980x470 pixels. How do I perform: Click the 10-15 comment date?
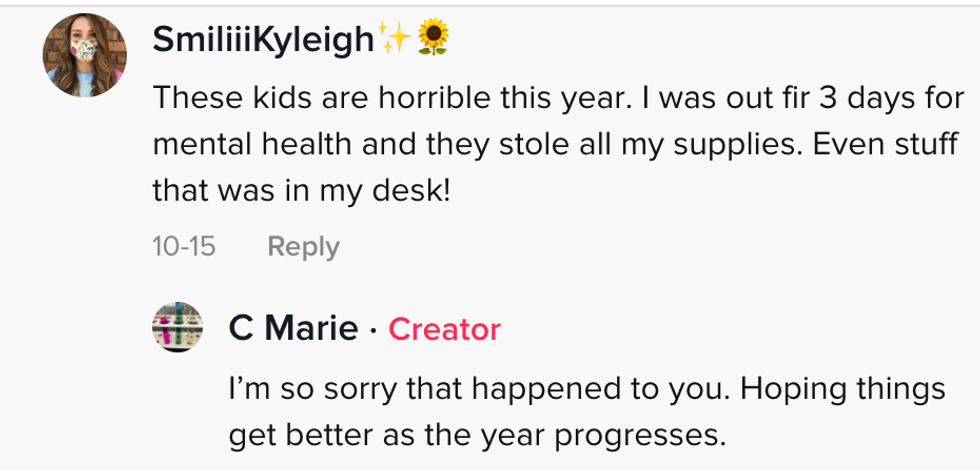183,246
